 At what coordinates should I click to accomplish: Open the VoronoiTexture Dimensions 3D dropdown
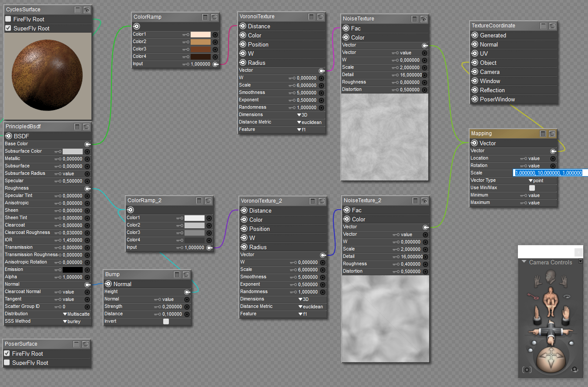coord(302,115)
